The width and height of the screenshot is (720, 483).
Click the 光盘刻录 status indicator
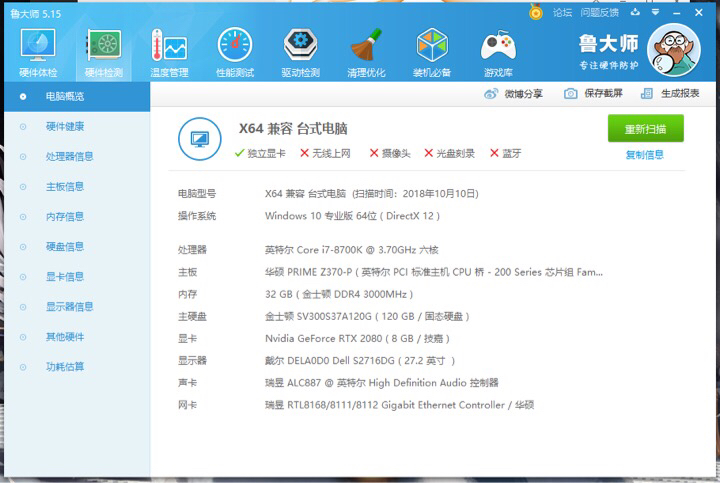449,153
